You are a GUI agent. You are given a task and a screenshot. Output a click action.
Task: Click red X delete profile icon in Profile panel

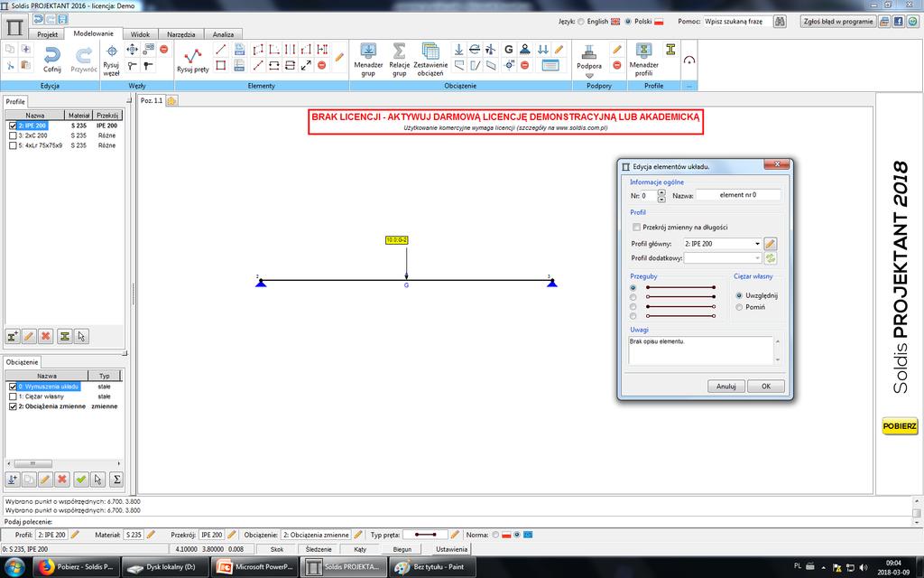(46, 336)
